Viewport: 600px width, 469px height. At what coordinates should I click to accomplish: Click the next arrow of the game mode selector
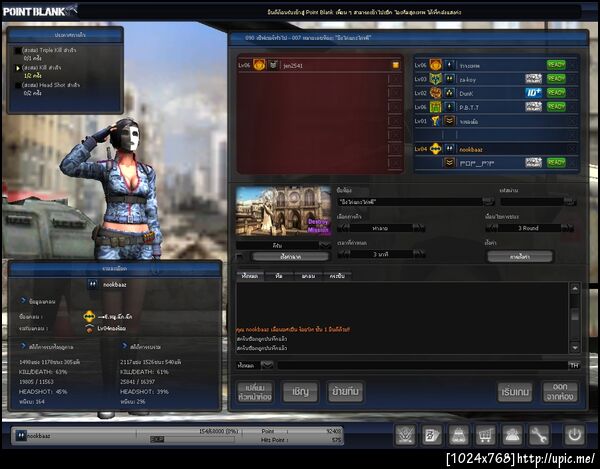(x=418, y=228)
